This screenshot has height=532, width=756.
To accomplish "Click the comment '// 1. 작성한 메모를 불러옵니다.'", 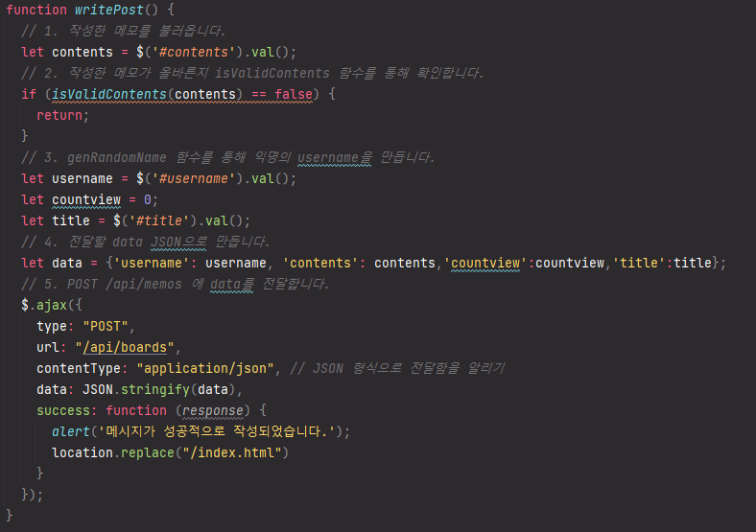I will click(x=123, y=31).
